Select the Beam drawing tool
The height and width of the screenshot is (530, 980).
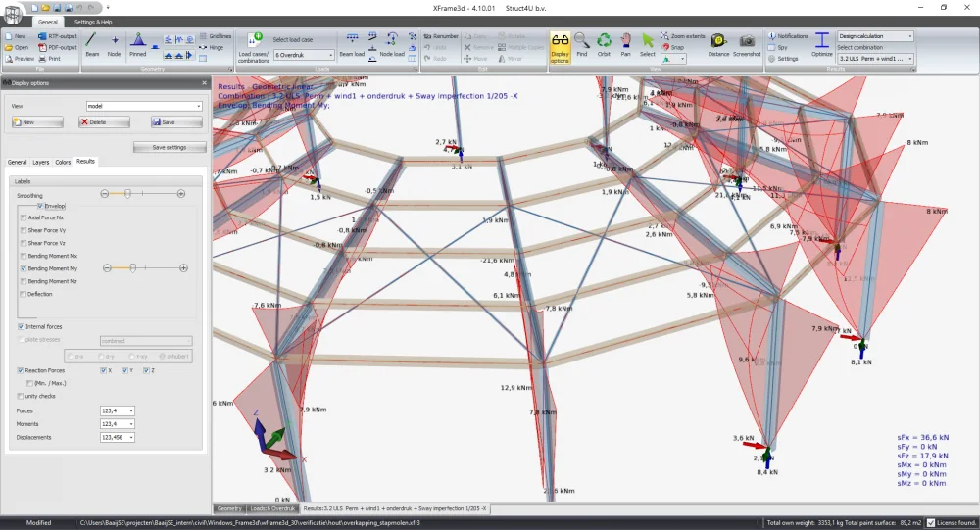(92, 45)
